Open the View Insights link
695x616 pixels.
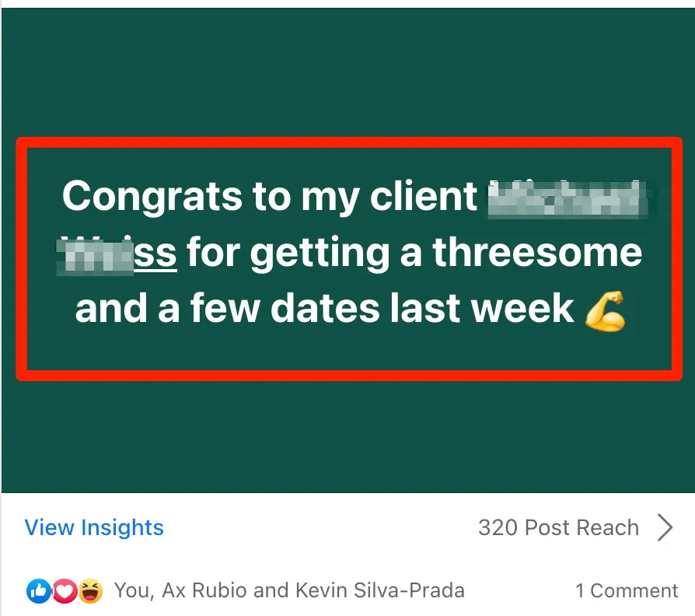pyautogui.click(x=94, y=527)
